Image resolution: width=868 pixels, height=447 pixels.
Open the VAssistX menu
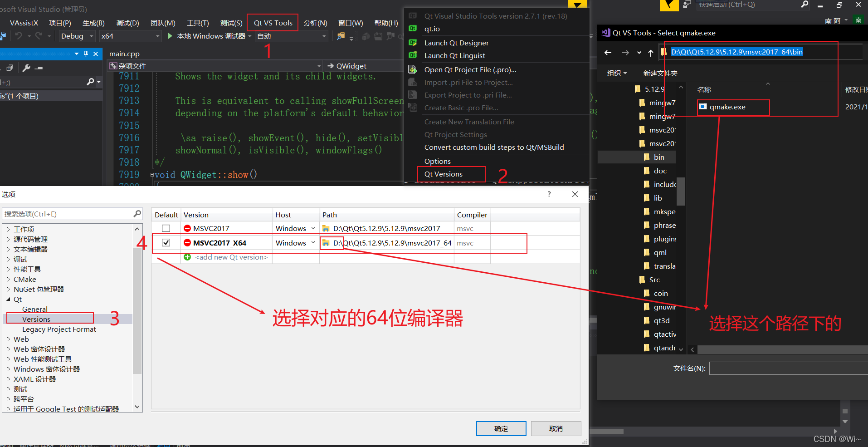coord(24,23)
